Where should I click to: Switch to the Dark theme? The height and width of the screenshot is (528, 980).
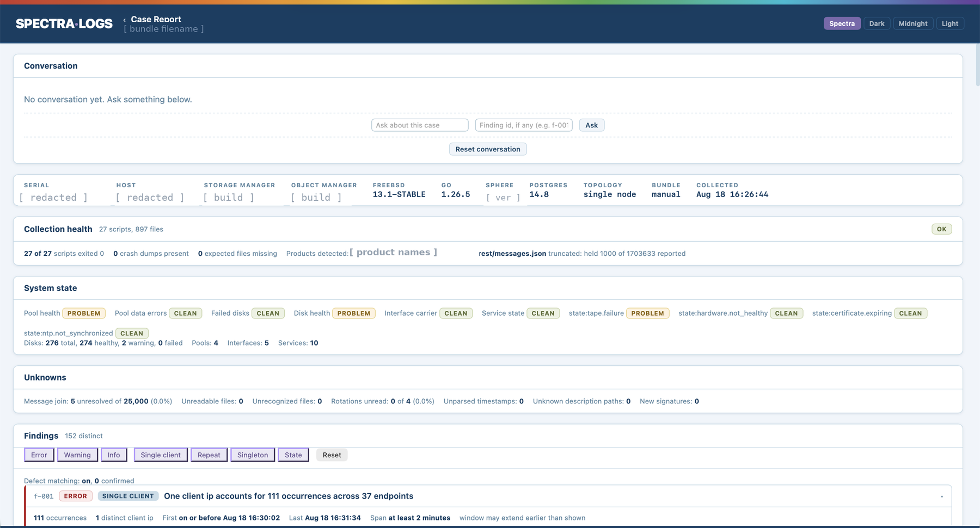coord(877,23)
